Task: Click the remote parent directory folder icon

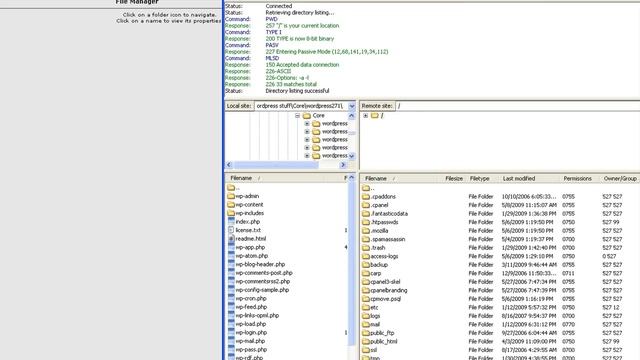Action: pos(366,188)
